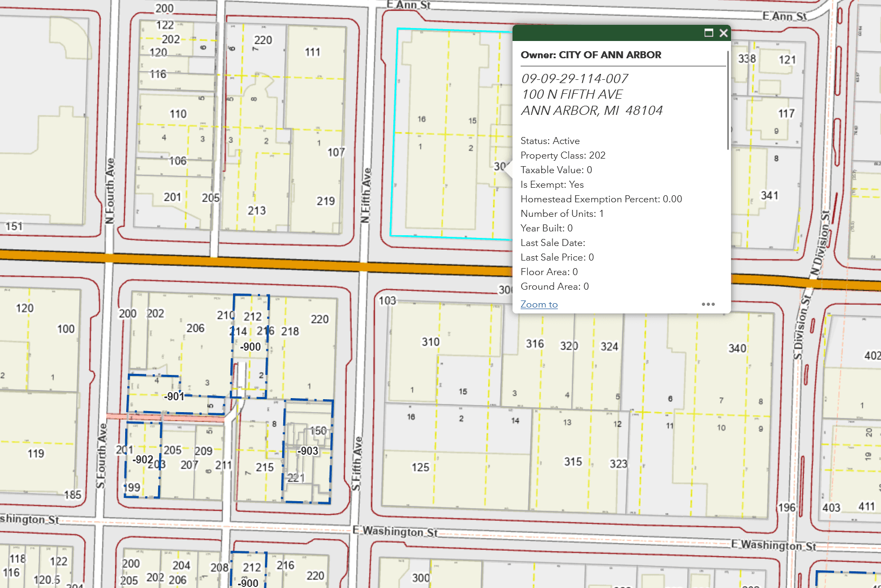
Task: Select parcel 310 south of the highway
Action: point(429,341)
